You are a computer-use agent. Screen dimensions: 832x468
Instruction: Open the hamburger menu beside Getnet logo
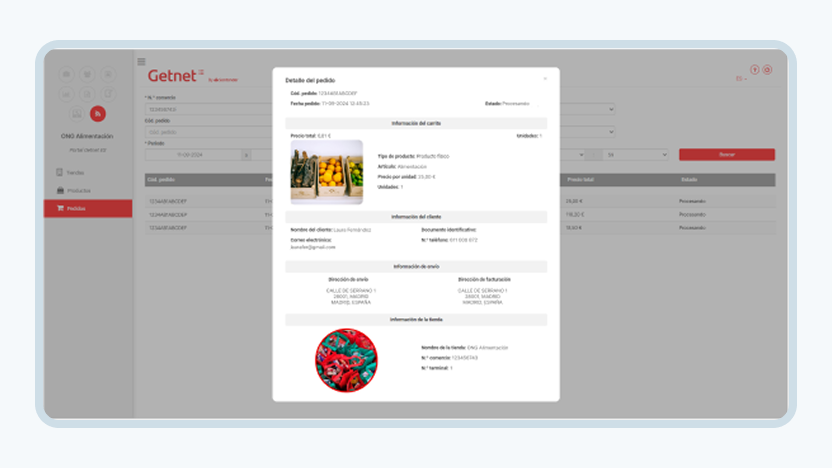(141, 62)
